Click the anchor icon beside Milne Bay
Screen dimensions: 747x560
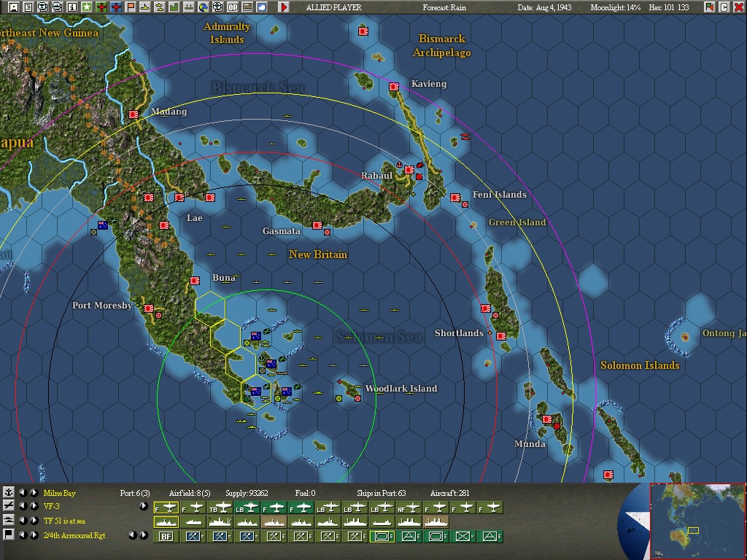tap(9, 492)
